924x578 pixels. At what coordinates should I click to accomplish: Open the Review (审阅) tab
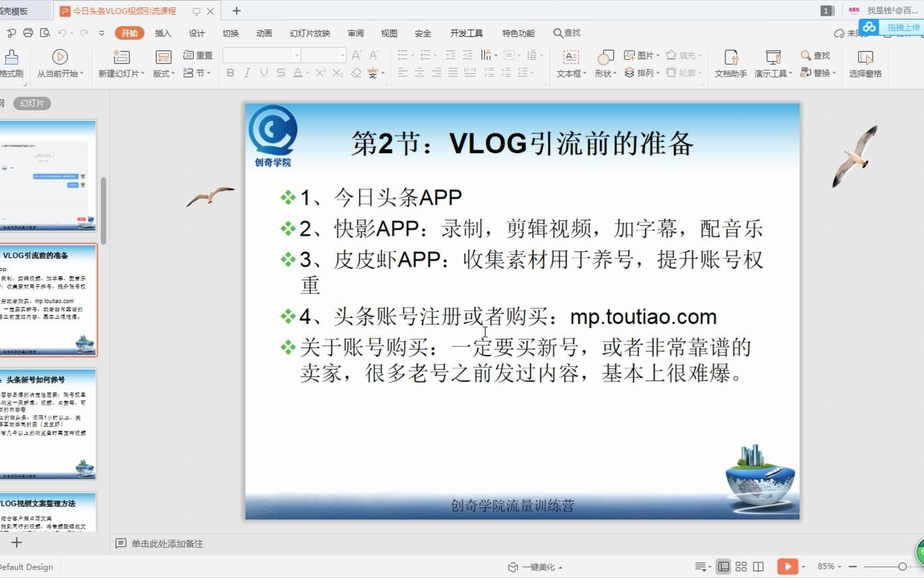click(356, 33)
